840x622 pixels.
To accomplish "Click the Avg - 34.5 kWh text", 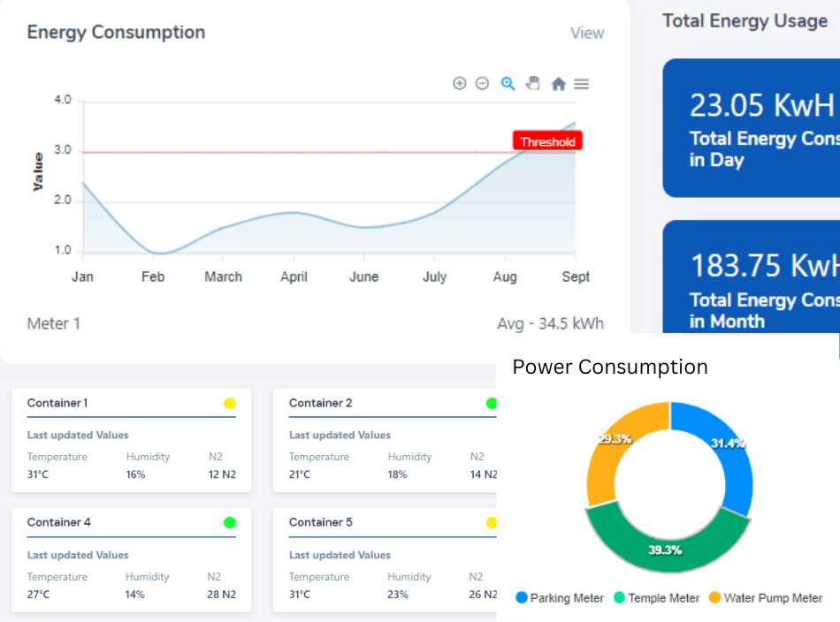I will [x=550, y=324].
